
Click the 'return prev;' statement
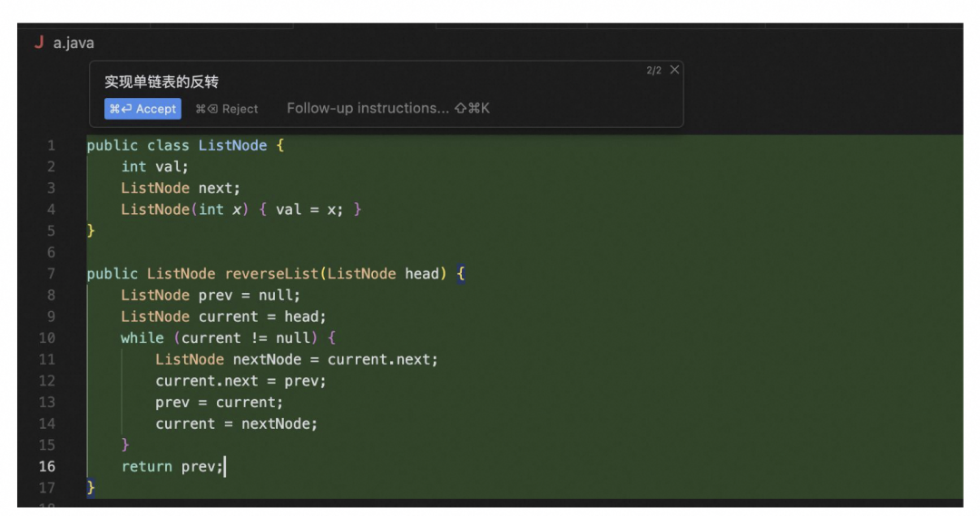tap(172, 467)
